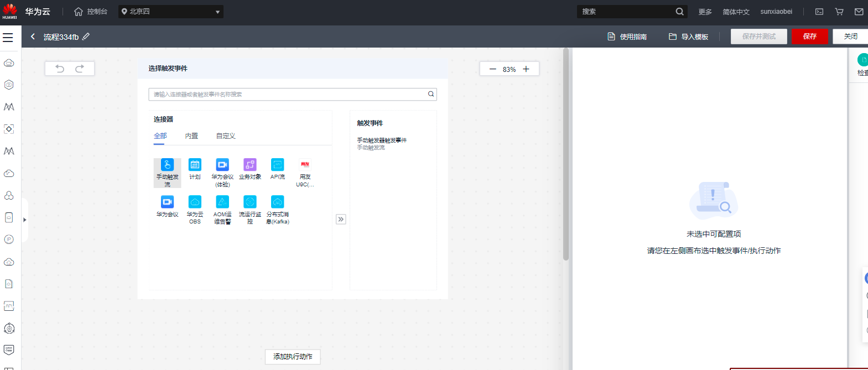
Task: Click the red 保存 button
Action: click(810, 37)
